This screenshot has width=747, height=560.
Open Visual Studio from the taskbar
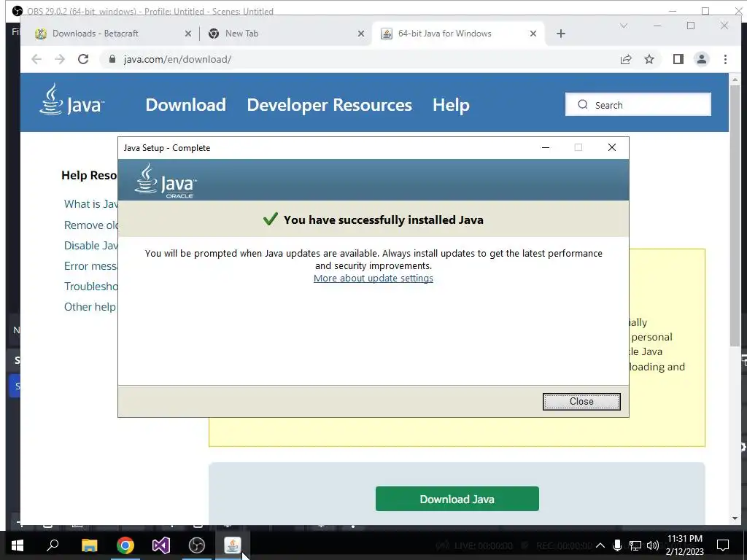click(x=161, y=545)
